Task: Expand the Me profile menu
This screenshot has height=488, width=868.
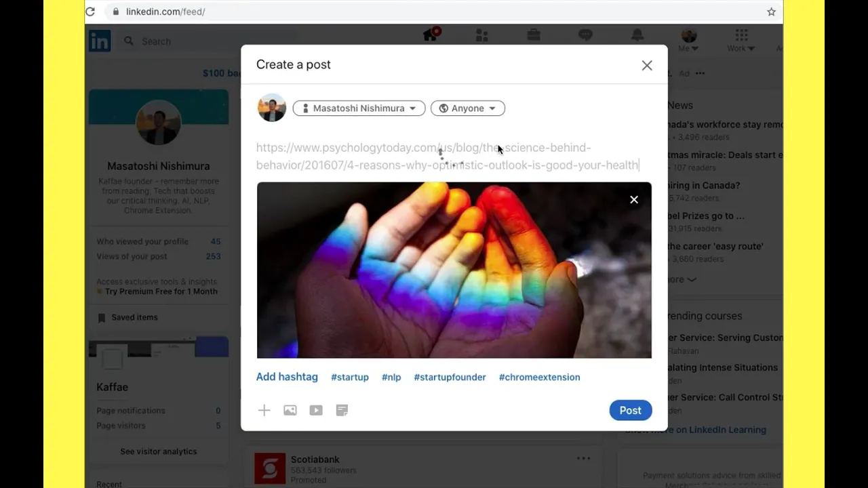Action: (x=689, y=41)
